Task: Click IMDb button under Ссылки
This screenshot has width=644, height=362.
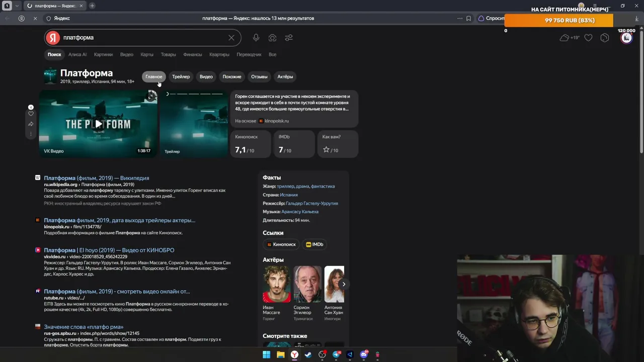Action: [x=314, y=244]
